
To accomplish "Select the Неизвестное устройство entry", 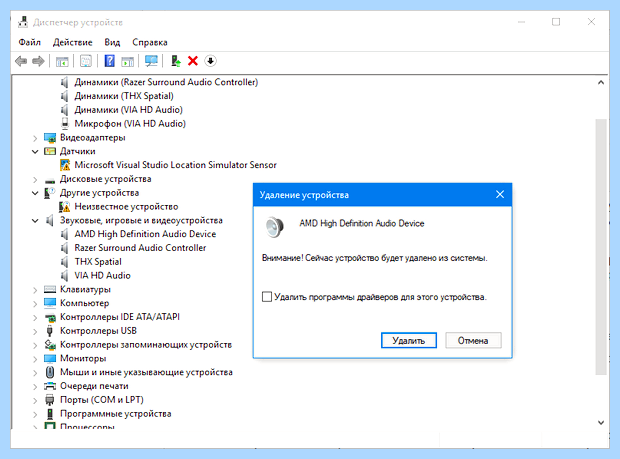I will [127, 206].
